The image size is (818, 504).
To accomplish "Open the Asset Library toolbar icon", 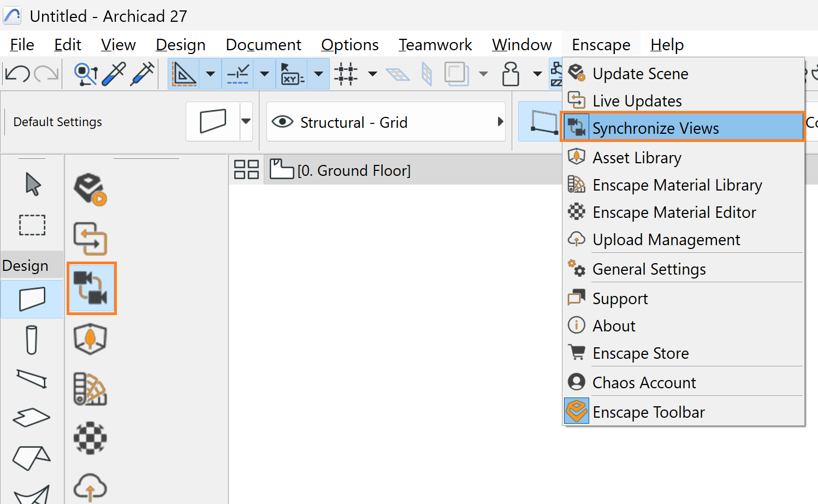I will pyautogui.click(x=90, y=339).
